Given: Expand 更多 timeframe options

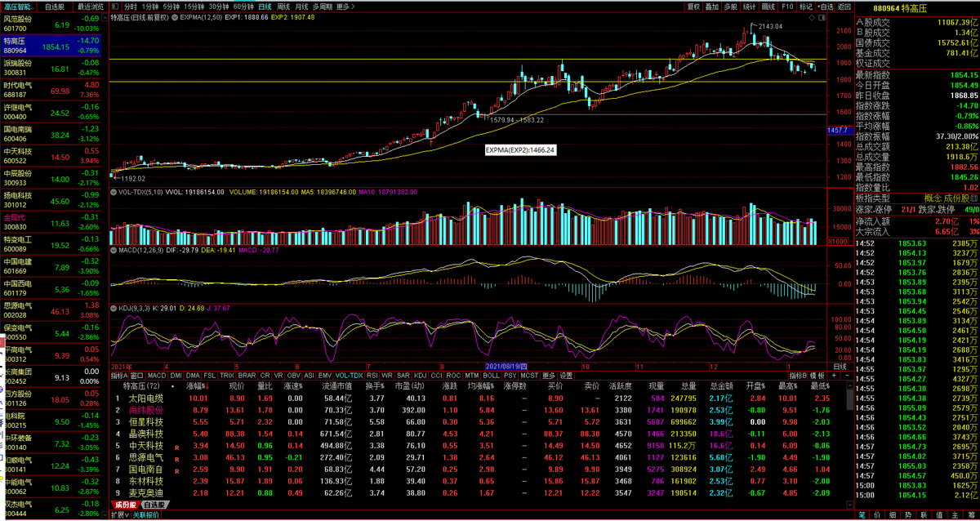Looking at the screenshot, I should 345,6.
